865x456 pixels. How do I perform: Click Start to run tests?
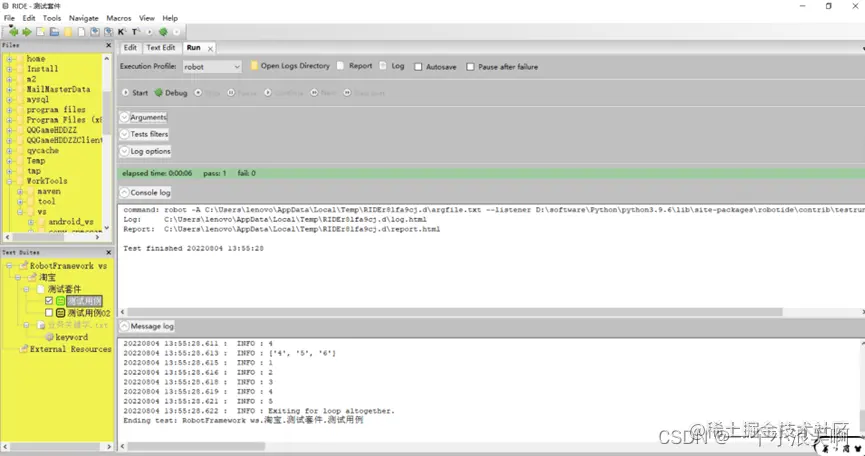pos(135,93)
